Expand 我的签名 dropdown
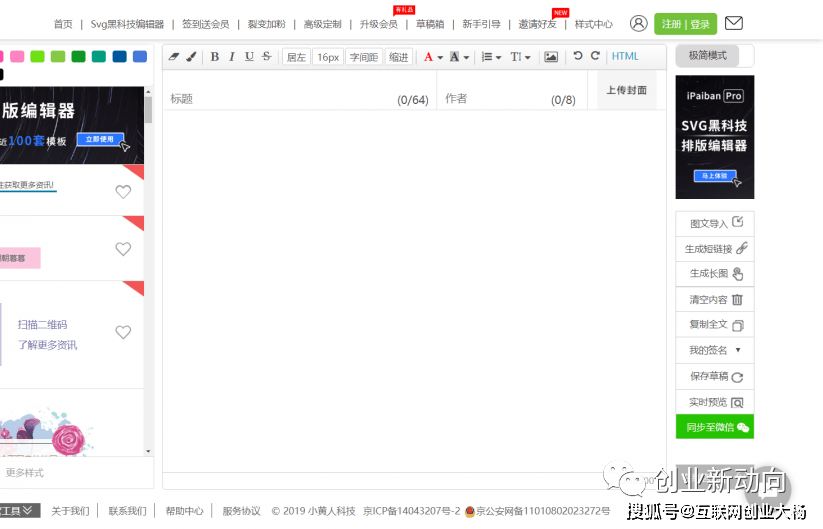The image size is (823, 529). click(x=715, y=350)
